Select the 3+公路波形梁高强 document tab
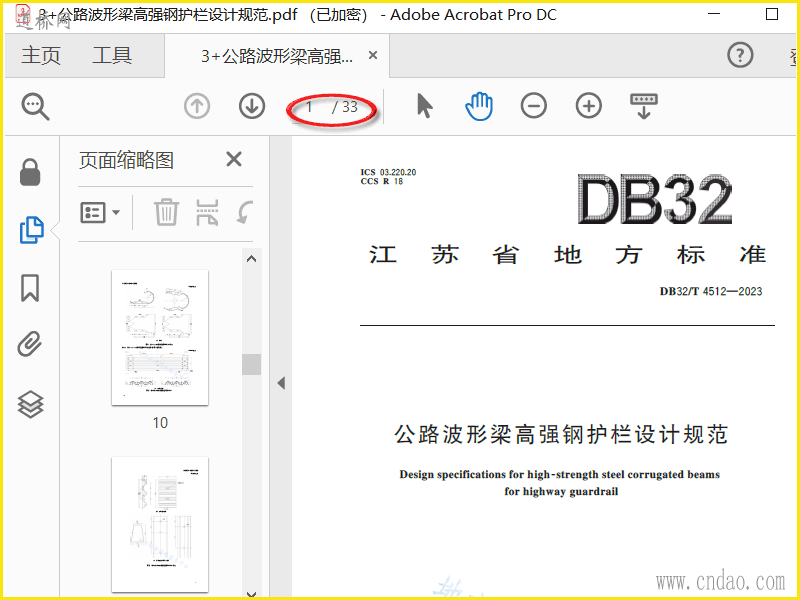The height and width of the screenshot is (600, 800). tap(277, 56)
